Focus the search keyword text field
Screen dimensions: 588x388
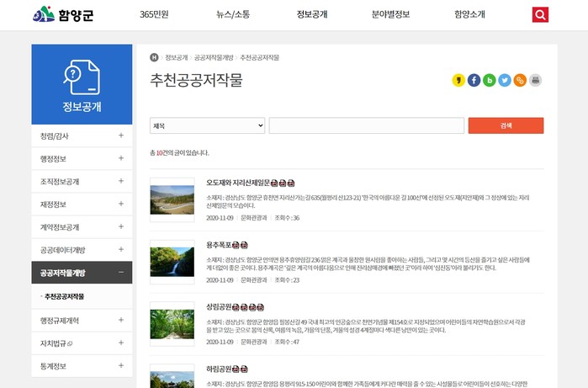[x=365, y=125]
